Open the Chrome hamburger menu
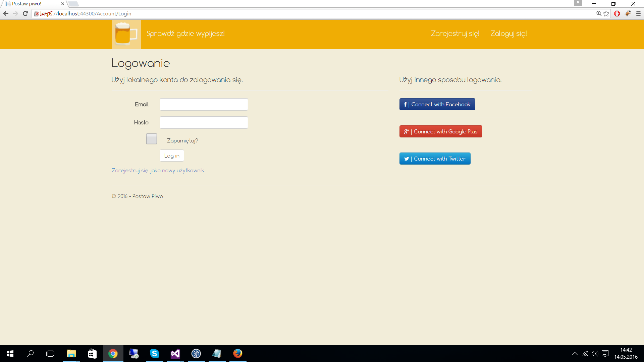The width and height of the screenshot is (644, 362). pyautogui.click(x=638, y=13)
